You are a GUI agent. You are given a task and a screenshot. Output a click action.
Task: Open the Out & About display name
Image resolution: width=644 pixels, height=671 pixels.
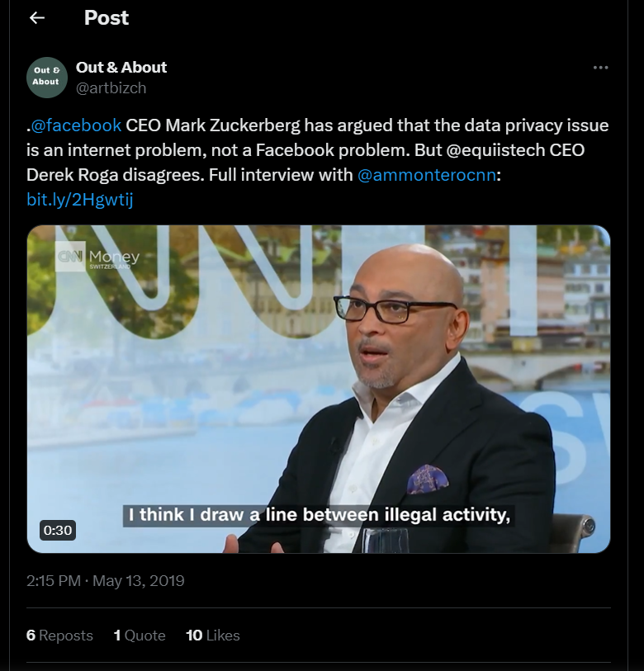click(121, 67)
